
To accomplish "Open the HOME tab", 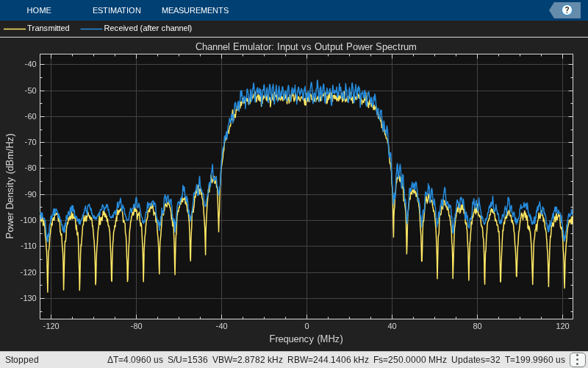I will click(x=39, y=10).
